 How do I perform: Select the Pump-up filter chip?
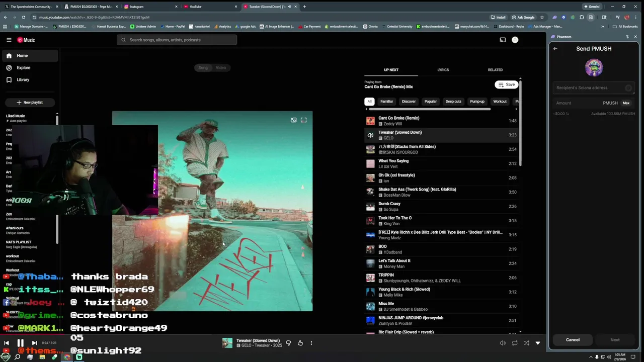pos(477,102)
